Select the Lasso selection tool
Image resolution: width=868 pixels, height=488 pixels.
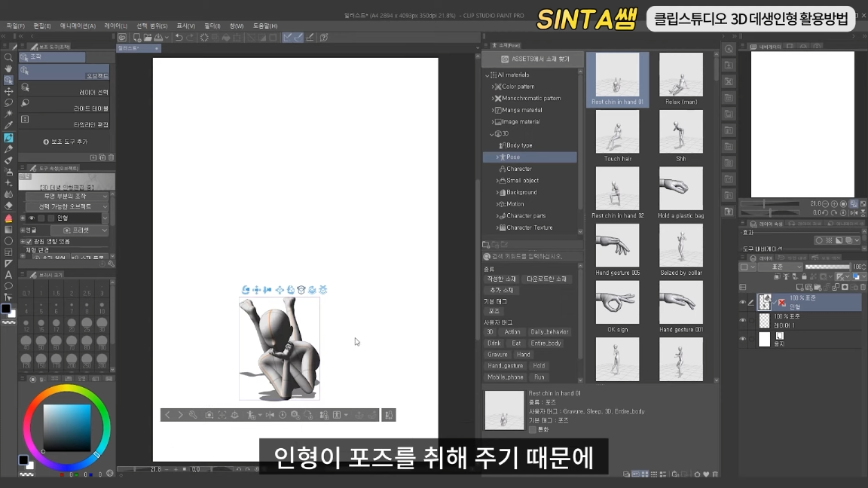click(8, 103)
